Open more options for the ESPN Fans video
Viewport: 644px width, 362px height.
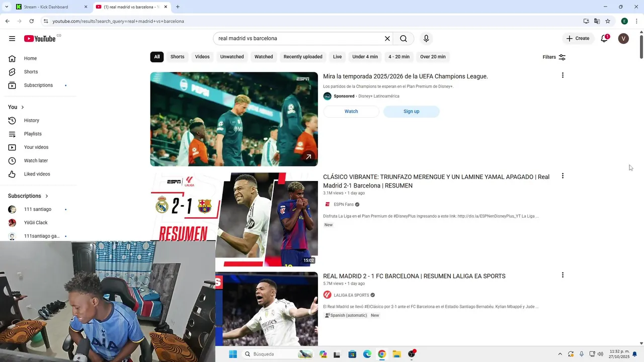click(x=562, y=176)
